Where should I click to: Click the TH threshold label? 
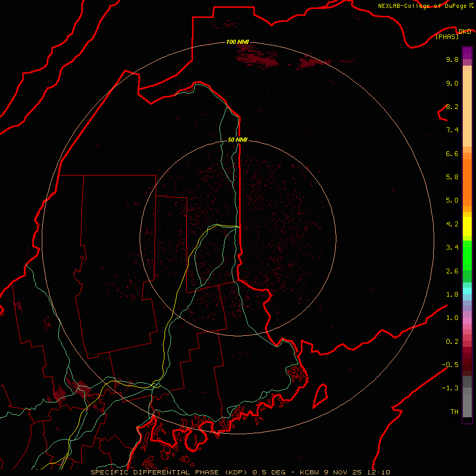click(x=454, y=412)
